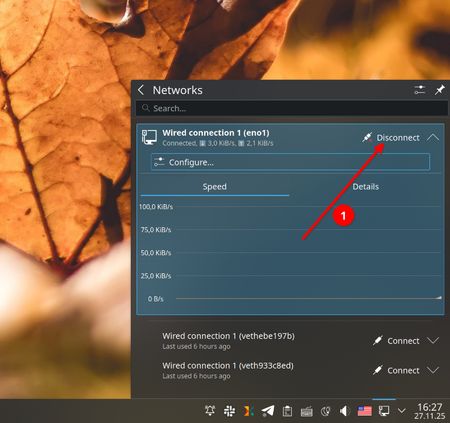Expand the veth933c8ed connection entry
Screen dimensions: 450x423
coord(433,370)
